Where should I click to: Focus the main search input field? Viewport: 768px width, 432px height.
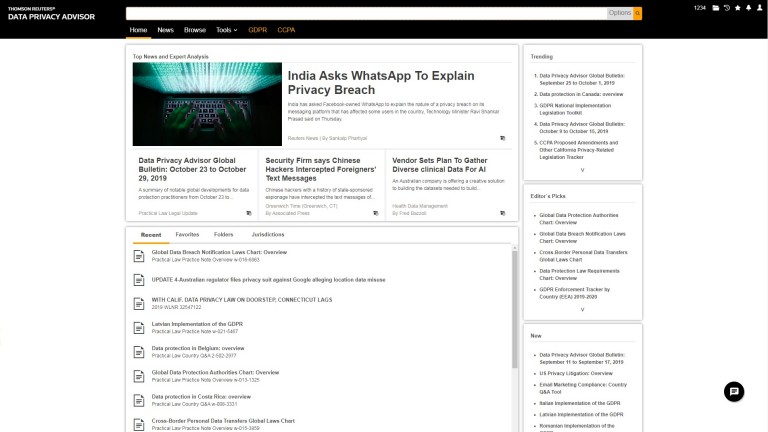(x=366, y=13)
